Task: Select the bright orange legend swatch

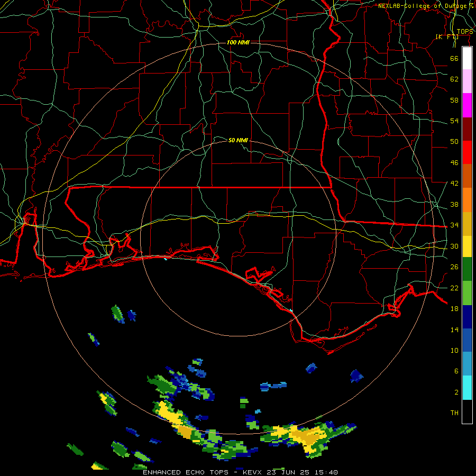Action: click(x=467, y=200)
